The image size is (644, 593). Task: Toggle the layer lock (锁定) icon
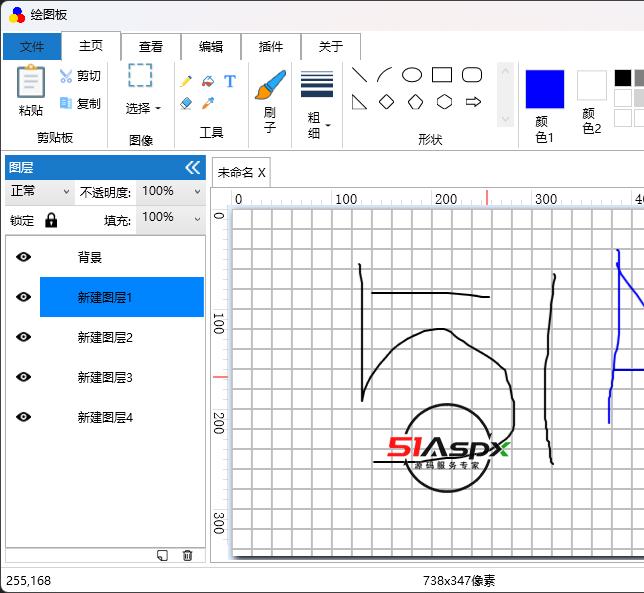click(x=51, y=220)
